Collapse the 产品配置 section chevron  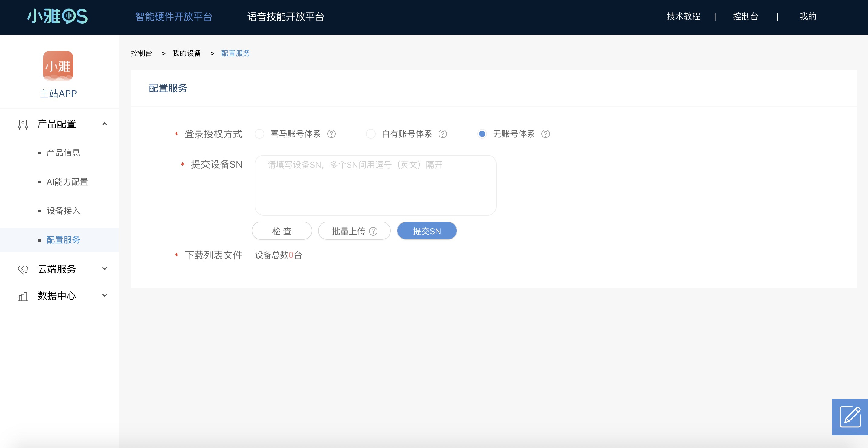105,124
